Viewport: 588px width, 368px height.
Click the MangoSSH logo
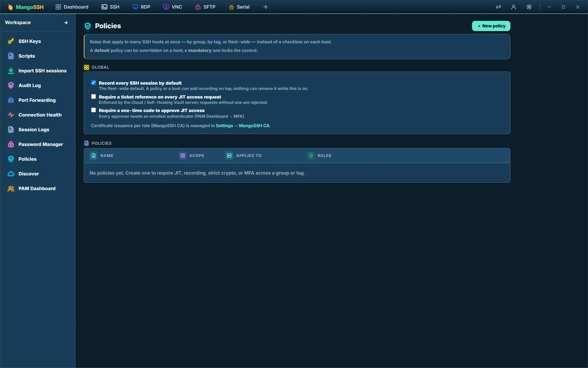(x=26, y=7)
